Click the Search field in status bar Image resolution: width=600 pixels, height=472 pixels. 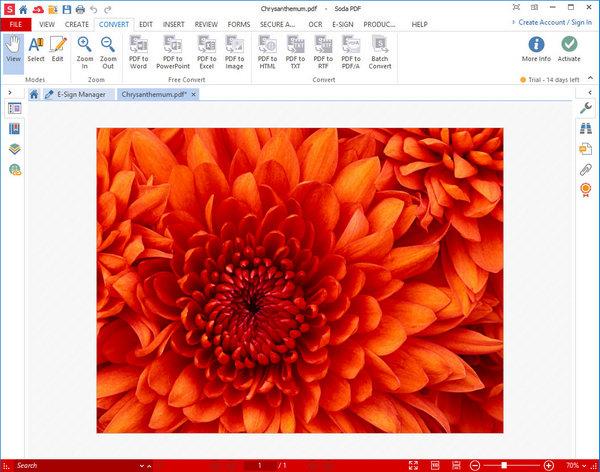[75, 465]
